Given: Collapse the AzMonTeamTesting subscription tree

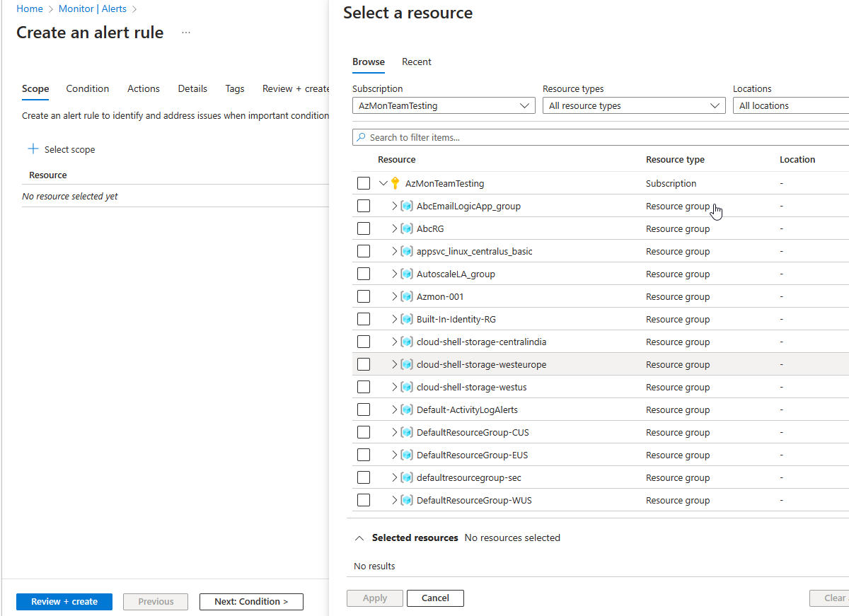Looking at the screenshot, I should tap(383, 183).
